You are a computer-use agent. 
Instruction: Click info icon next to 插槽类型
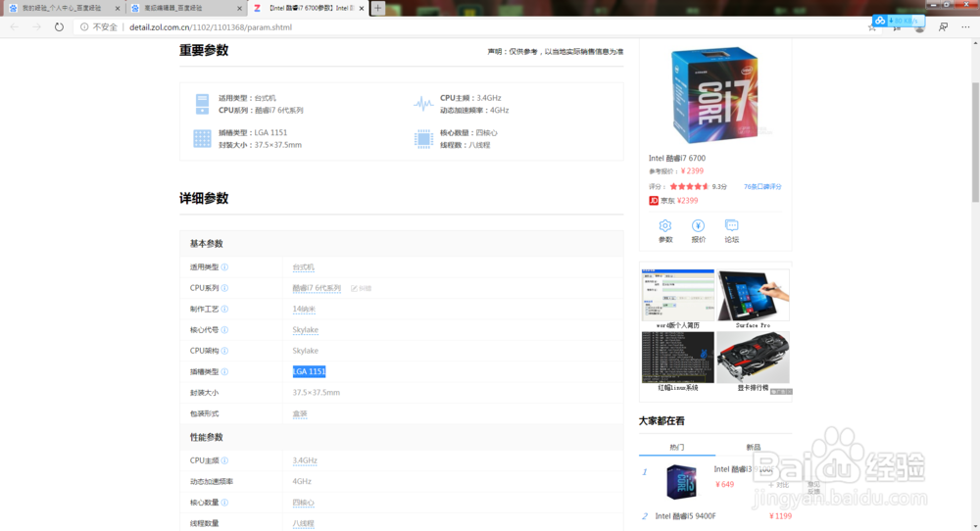pyautogui.click(x=224, y=371)
